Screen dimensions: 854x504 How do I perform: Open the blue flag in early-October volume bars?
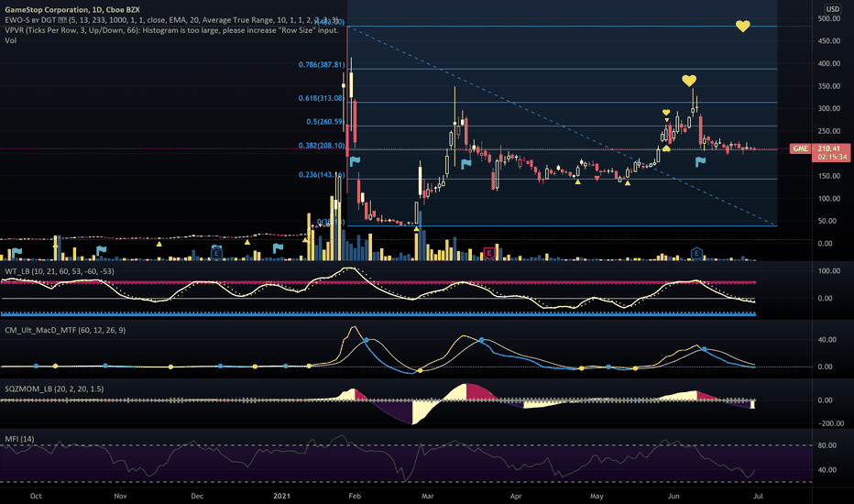(16, 252)
